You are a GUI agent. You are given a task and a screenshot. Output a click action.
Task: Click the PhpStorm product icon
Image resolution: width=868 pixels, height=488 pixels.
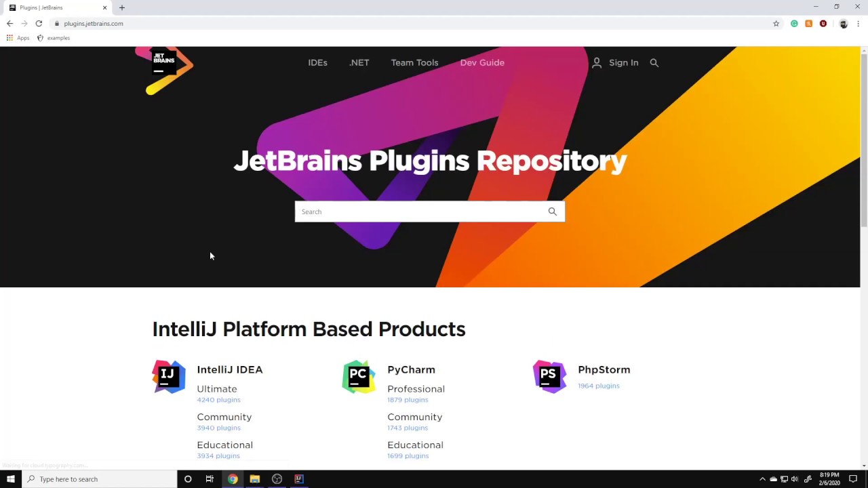click(549, 376)
